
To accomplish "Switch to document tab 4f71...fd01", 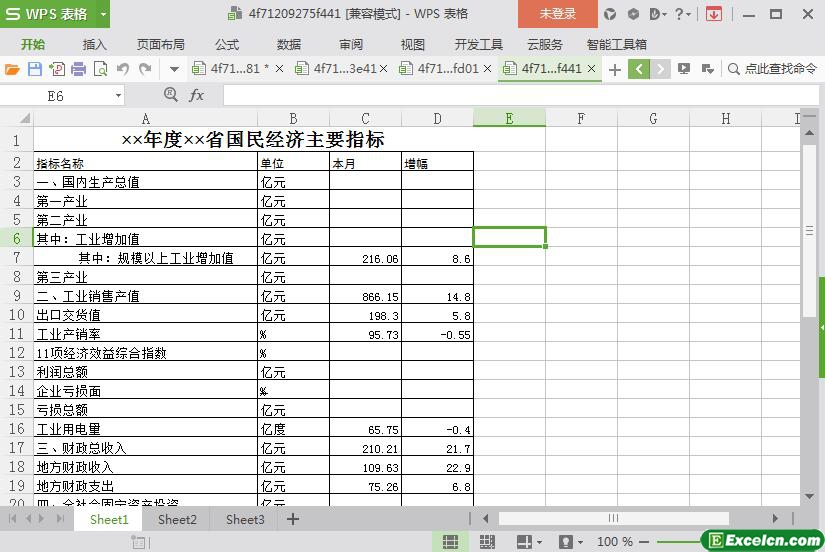I will [x=440, y=68].
